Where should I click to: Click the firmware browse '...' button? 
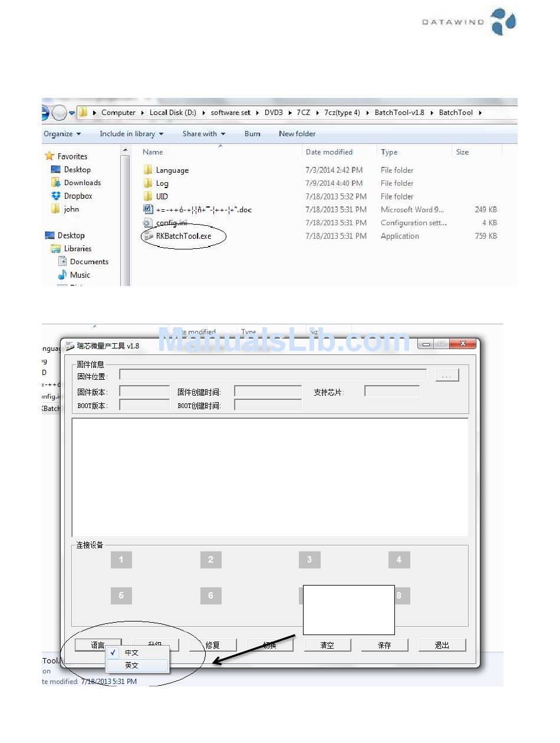(447, 376)
